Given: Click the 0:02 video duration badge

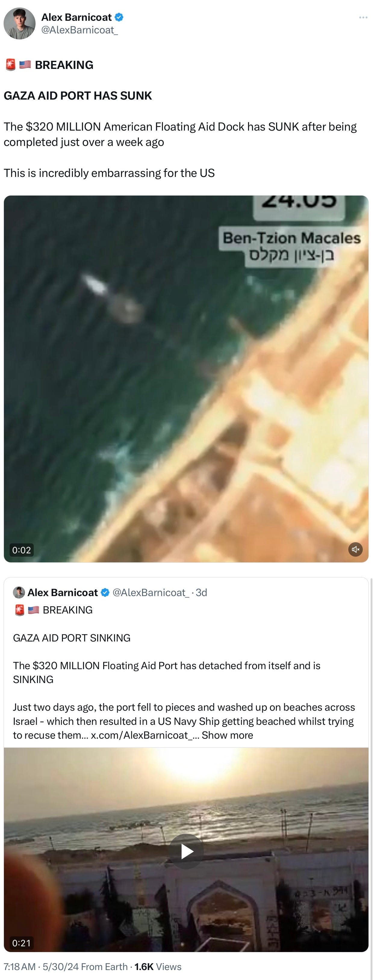Looking at the screenshot, I should 21,550.
